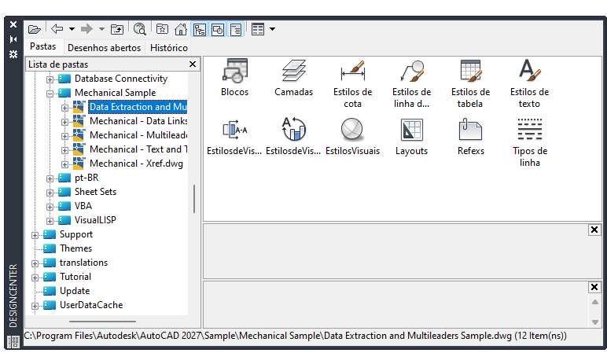The width and height of the screenshot is (607, 364).
Task: Open the Camadas item
Action: pyautogui.click(x=293, y=78)
